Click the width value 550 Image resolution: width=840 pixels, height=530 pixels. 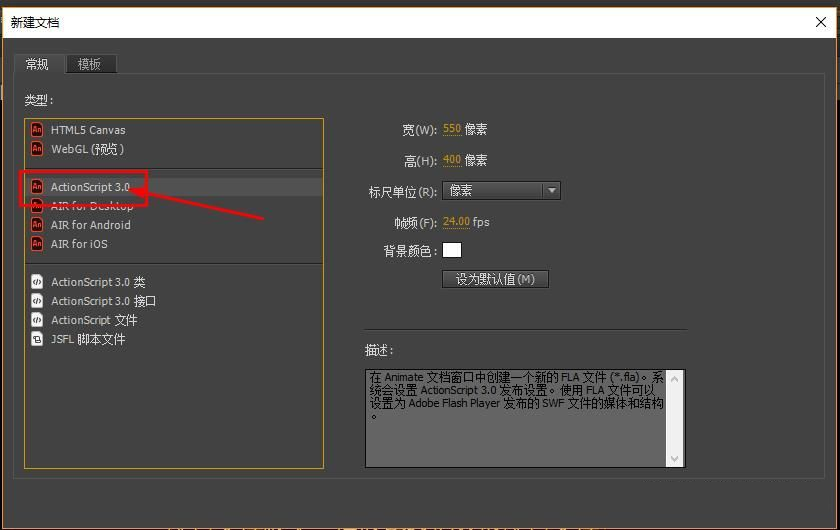pos(452,129)
